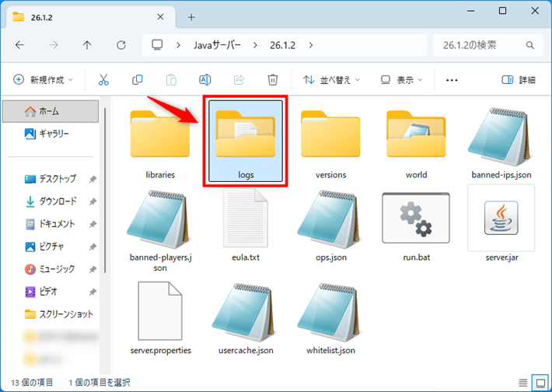Open ダウンロード in the navigation pane

pyautogui.click(x=51, y=201)
